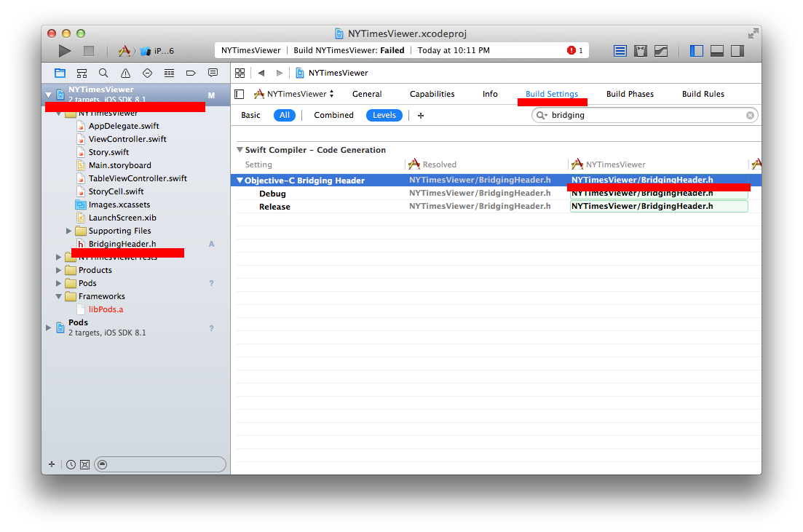Click the bridging search field

tap(645, 115)
